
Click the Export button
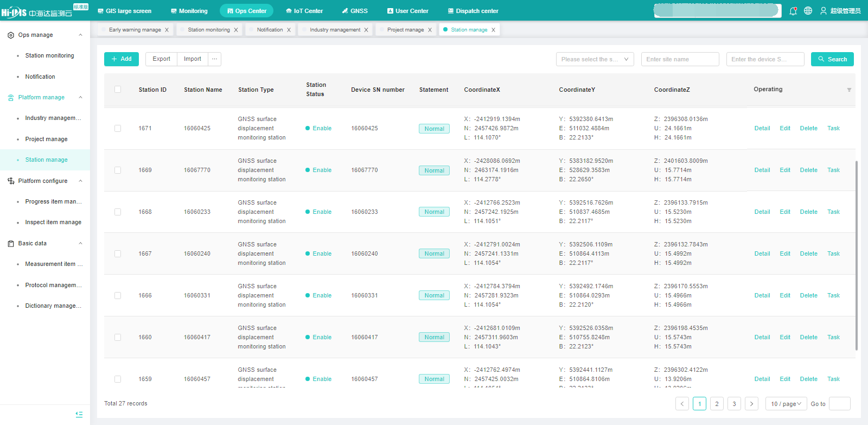coord(161,59)
